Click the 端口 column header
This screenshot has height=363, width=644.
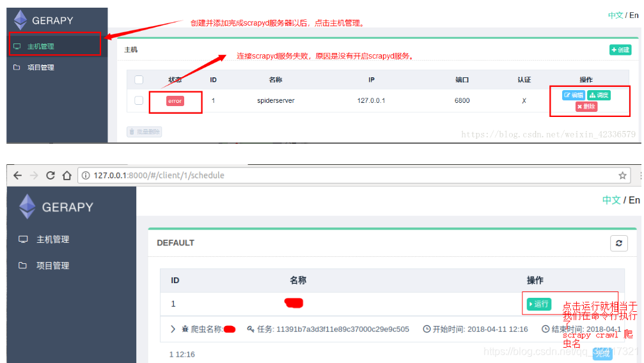(x=462, y=80)
